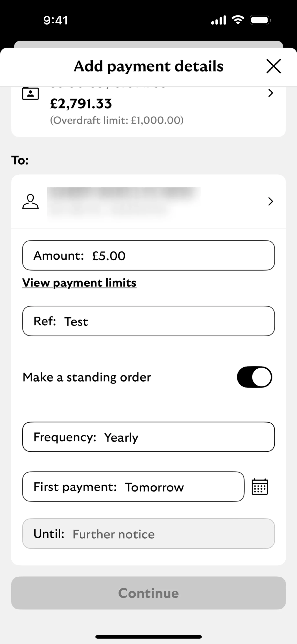Screen dimensions: 297x644
Task: Open the Frequency Yearly selector
Action: click(x=148, y=437)
